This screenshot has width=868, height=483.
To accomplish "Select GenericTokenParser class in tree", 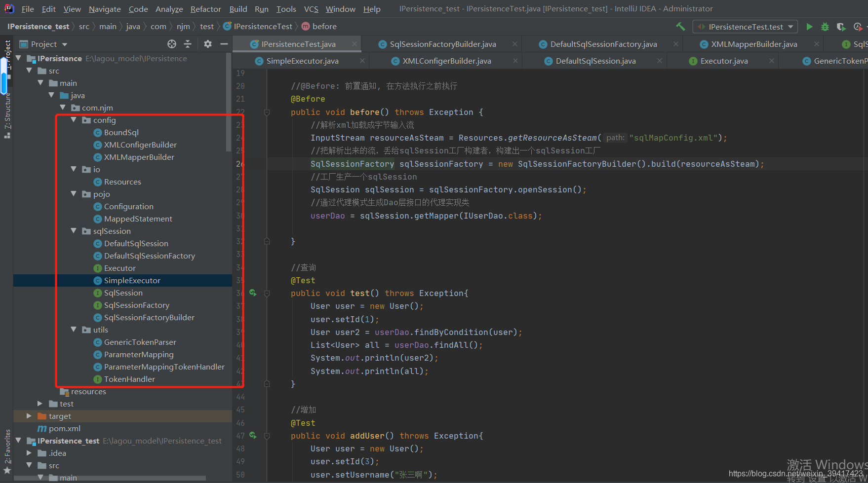I will 140,342.
